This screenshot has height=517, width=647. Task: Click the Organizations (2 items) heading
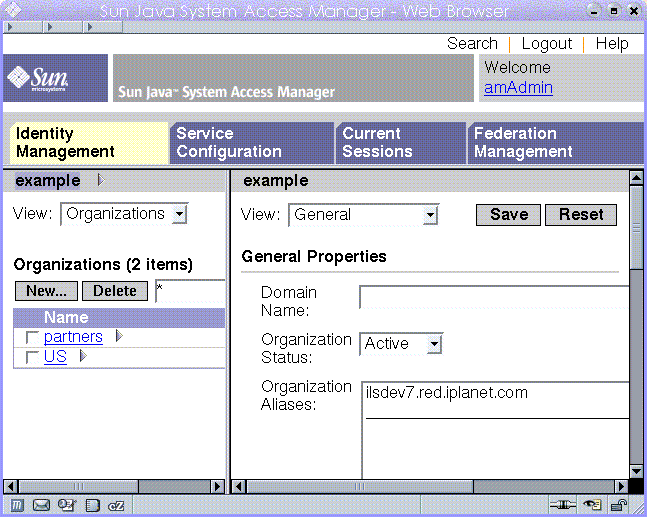pyautogui.click(x=103, y=264)
